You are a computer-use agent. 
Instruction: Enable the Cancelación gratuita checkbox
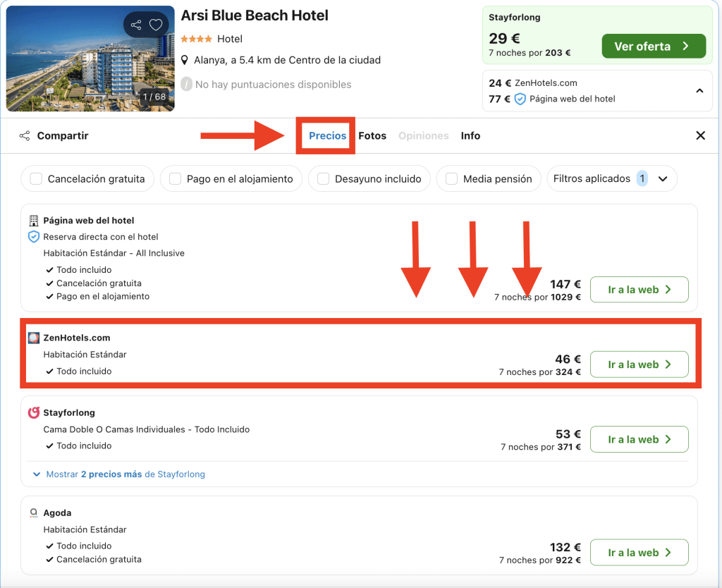(x=36, y=179)
